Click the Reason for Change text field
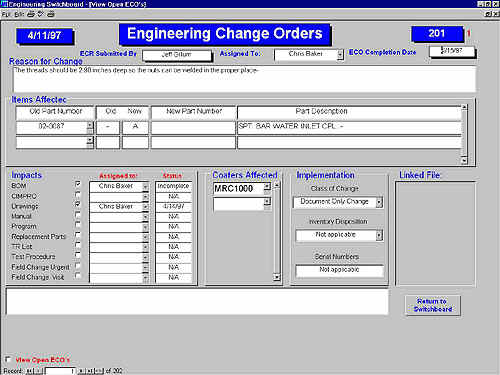The width and height of the screenshot is (500, 375). point(244,79)
